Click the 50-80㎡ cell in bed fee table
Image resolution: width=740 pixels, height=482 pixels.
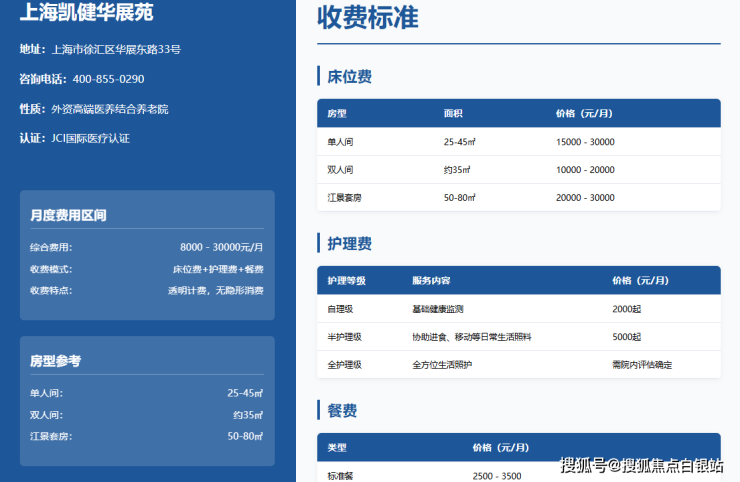coord(459,198)
